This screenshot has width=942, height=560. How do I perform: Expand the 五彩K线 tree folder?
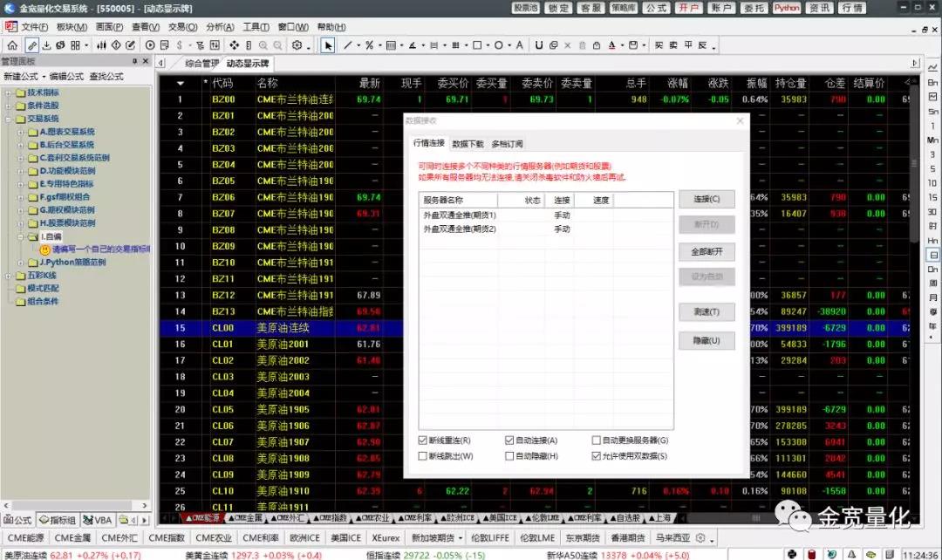tap(9, 276)
